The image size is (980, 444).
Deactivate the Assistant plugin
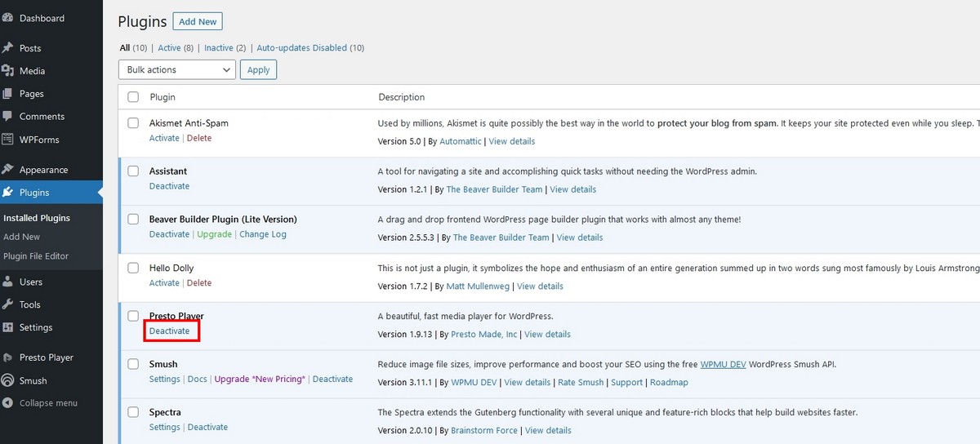click(169, 186)
